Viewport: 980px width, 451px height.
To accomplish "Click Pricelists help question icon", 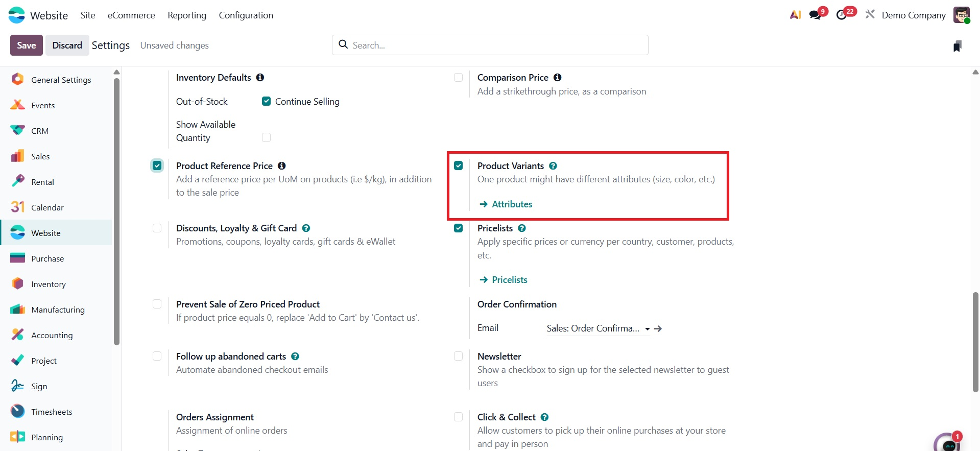I will click(x=522, y=228).
